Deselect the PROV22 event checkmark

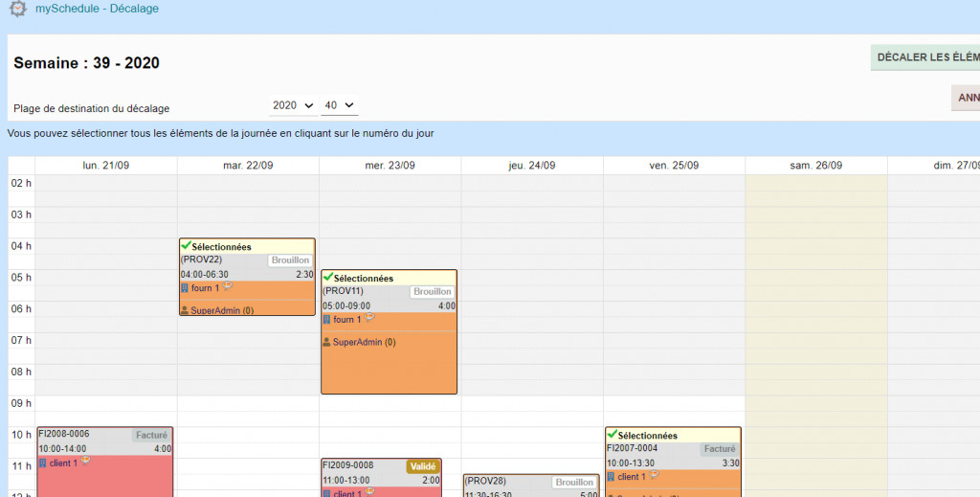coord(186,246)
